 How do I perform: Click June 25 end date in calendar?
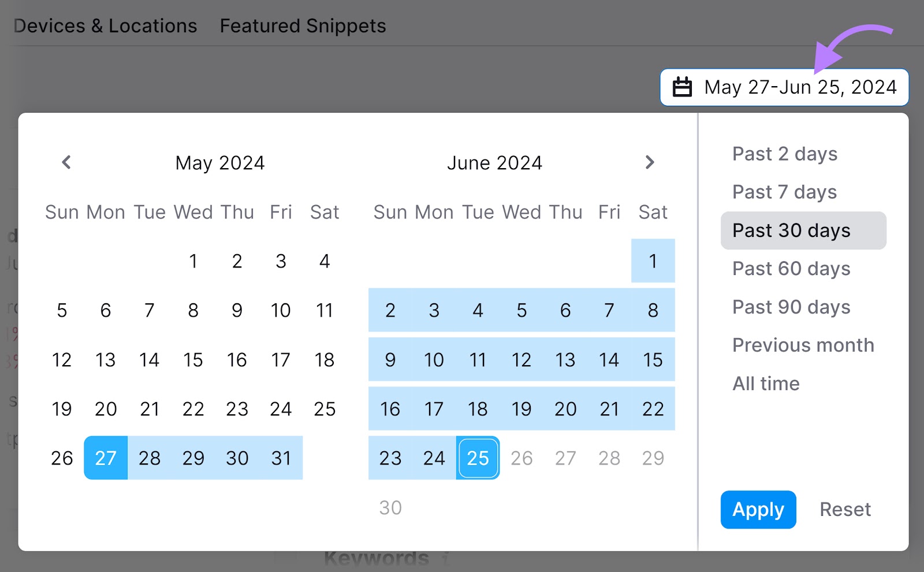coord(478,458)
